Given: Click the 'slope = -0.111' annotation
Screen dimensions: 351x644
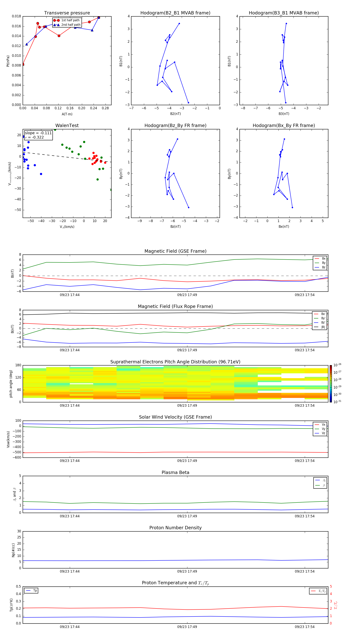Looking at the screenshot, I should click(38, 133).
